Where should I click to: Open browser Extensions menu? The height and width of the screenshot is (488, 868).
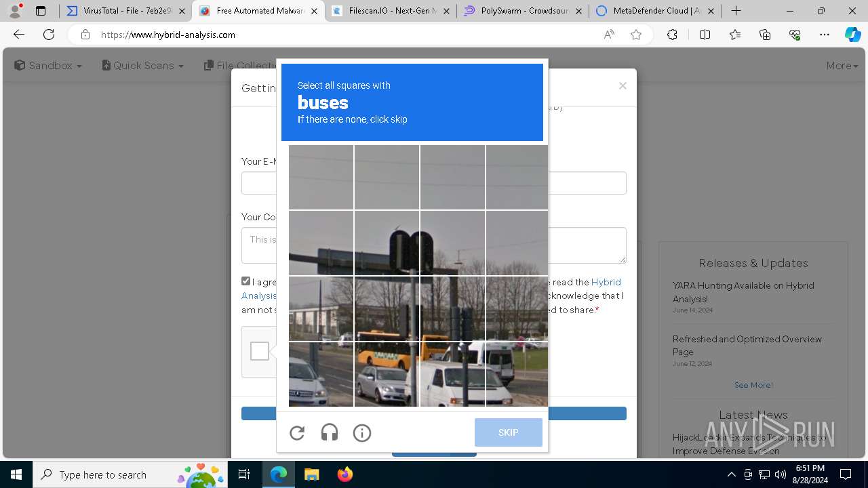(x=672, y=35)
